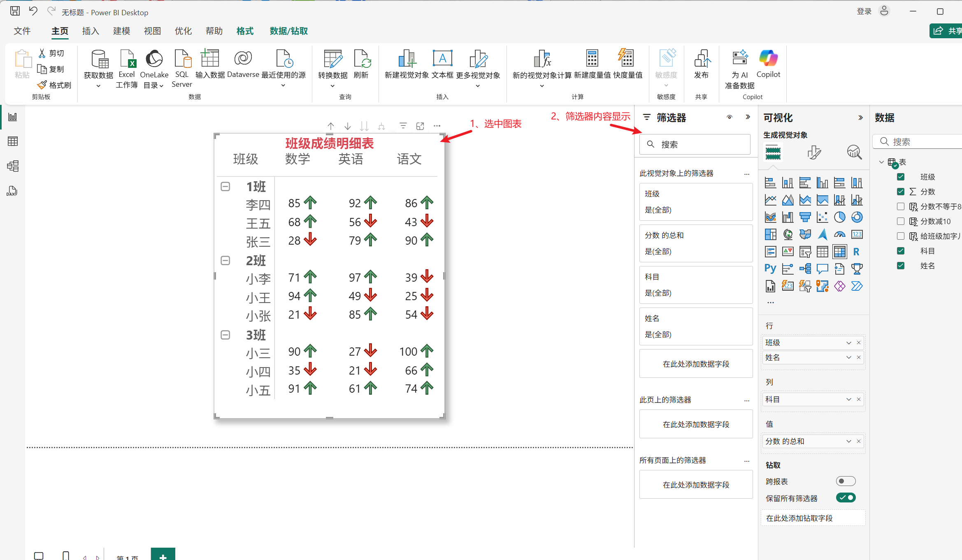Click the Python visual icon
This screenshot has width=962, height=560.
tap(770, 269)
